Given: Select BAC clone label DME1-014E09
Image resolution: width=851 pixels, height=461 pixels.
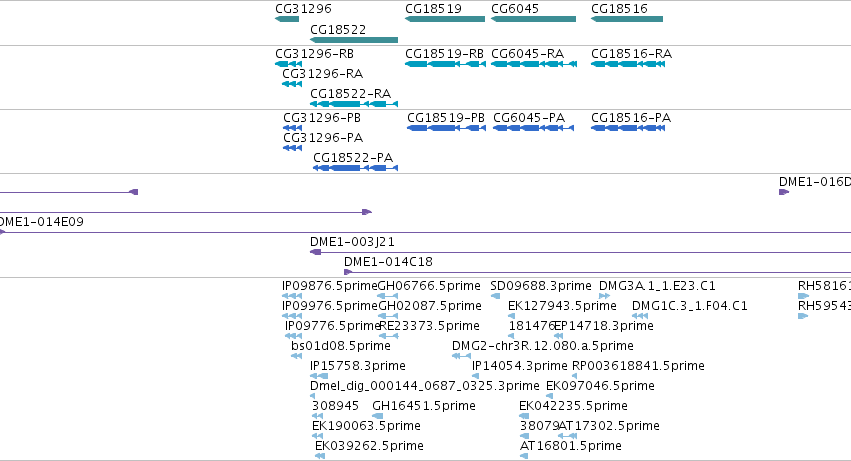Looking at the screenshot, I should [x=41, y=222].
